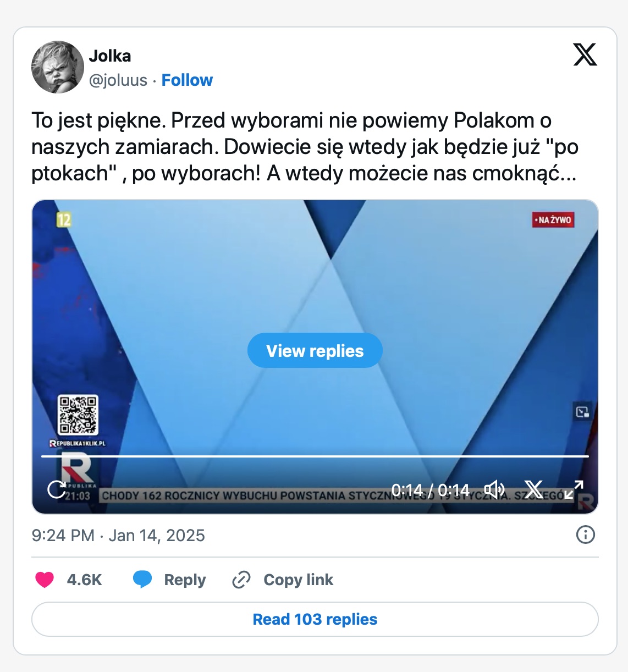Open tweet info circle icon
Image resolution: width=628 pixels, height=672 pixels.
586,535
